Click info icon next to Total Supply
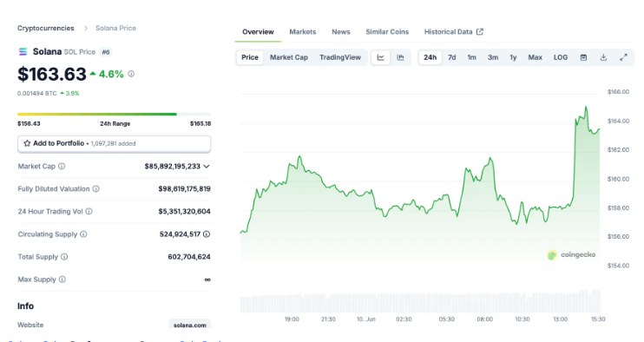The image size is (644, 342). pos(64,257)
